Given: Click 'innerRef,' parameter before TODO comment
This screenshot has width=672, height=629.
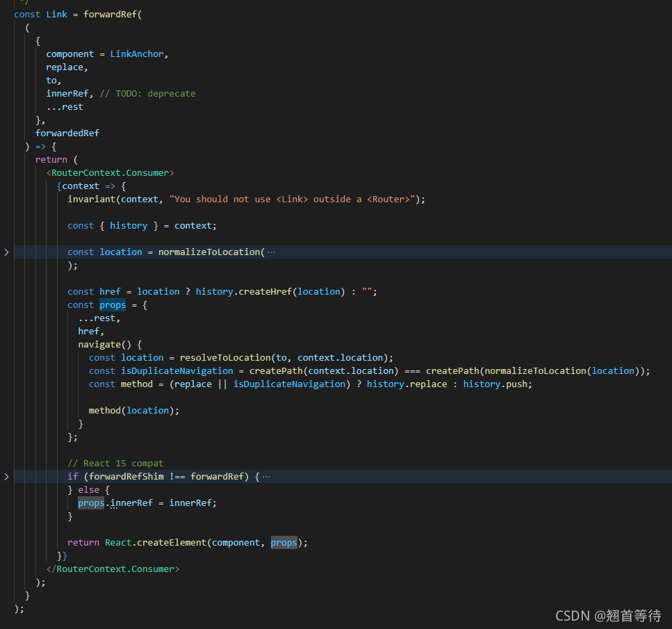Looking at the screenshot, I should coord(70,93).
